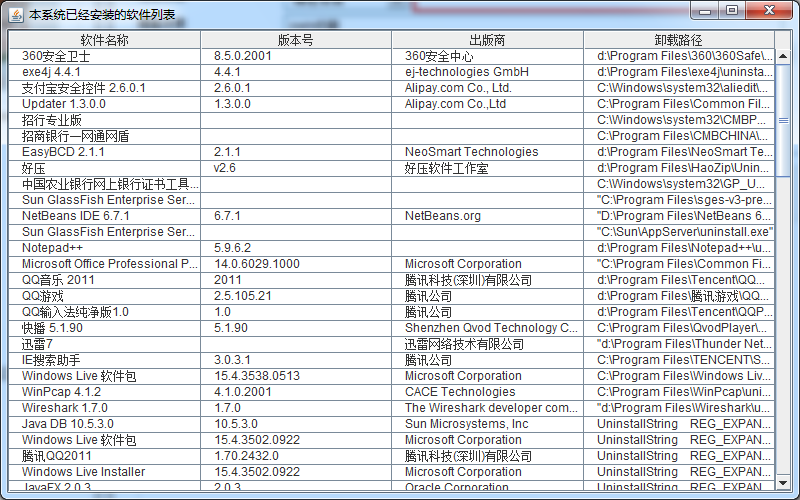
Task: Click path C:\Program Files\CMBCHINA cell
Action: pyautogui.click(x=679, y=136)
